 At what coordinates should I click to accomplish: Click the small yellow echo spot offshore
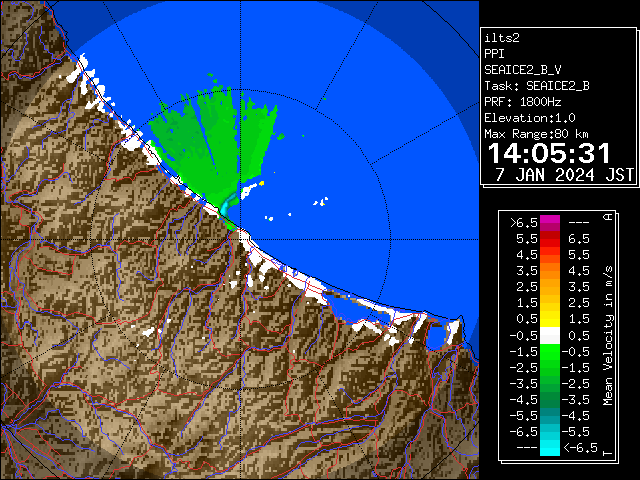pyautogui.click(x=262, y=183)
